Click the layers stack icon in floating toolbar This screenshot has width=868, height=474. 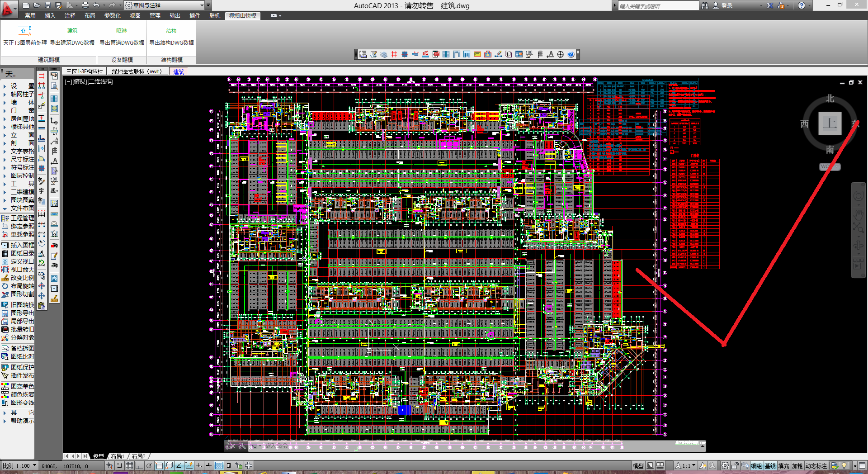click(x=384, y=54)
